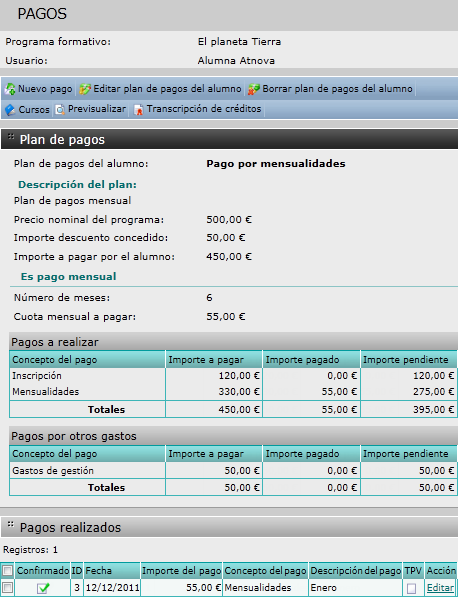Open Transcripción de créditos
The width and height of the screenshot is (458, 597).
[x=204, y=109]
